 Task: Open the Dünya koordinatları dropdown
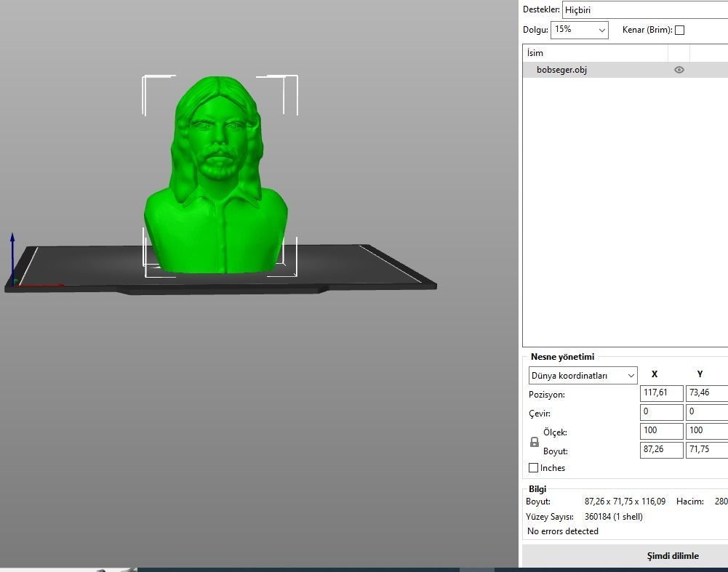click(583, 375)
